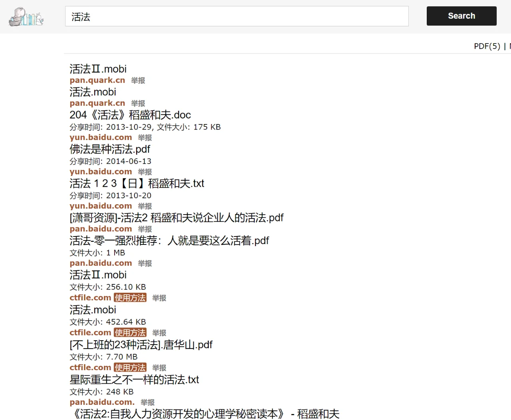Click pan.quark.cn source under the first 活法.mobi

[97, 103]
